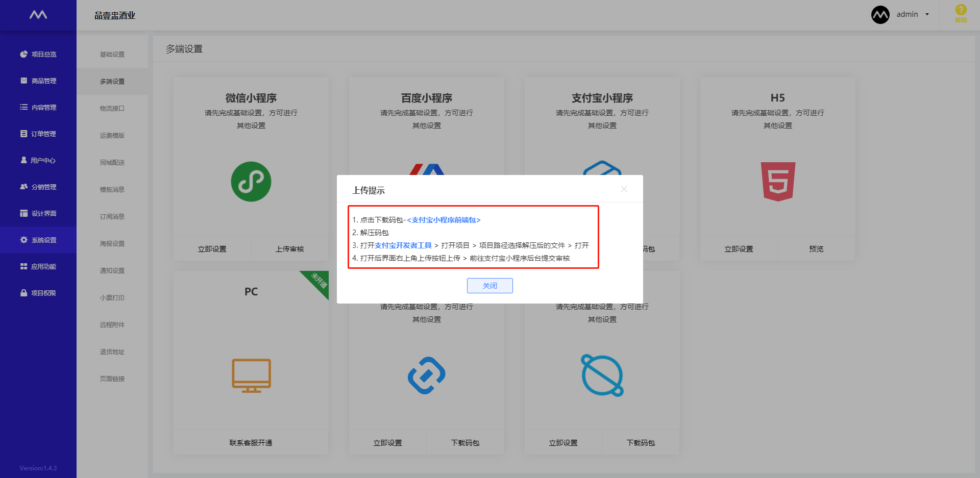980x478 pixels.
Task: Click the Version:1.4.3 label
Action: (x=38, y=468)
